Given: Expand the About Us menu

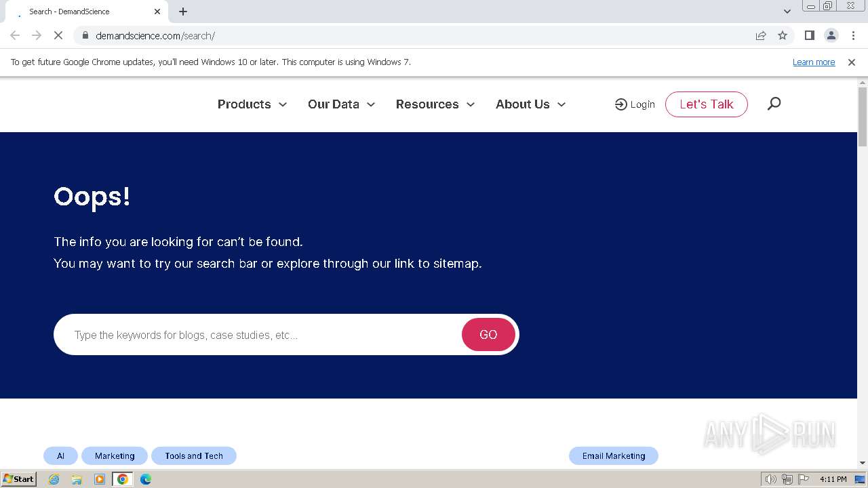Looking at the screenshot, I should tap(530, 104).
